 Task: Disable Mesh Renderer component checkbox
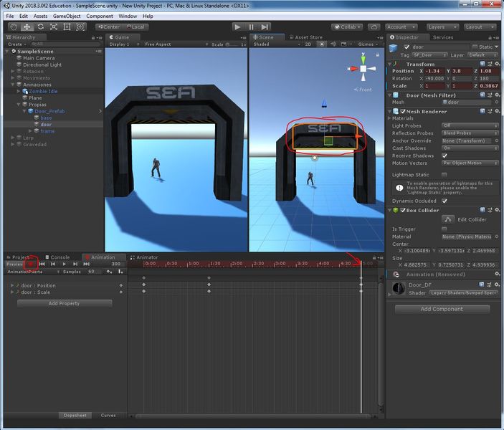coord(403,112)
